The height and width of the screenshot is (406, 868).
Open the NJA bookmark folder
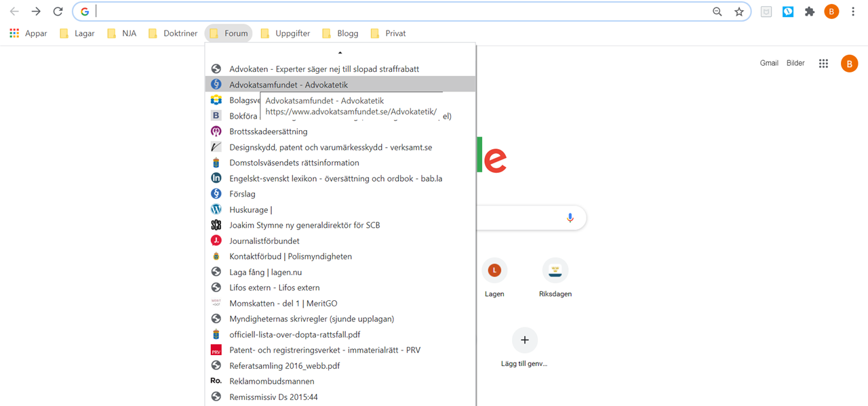122,33
